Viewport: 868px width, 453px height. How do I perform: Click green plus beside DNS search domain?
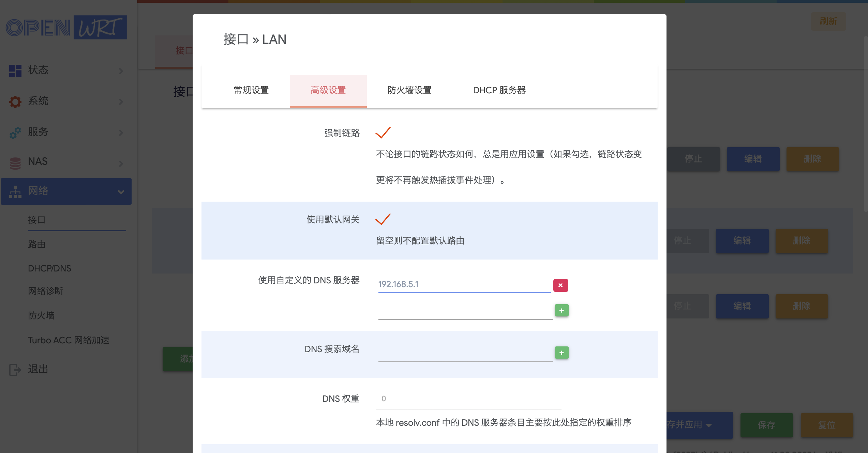coord(562,353)
